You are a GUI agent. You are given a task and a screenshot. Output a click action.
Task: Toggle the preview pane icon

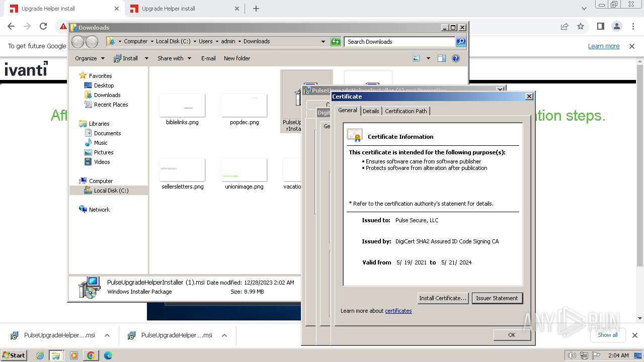pyautogui.click(x=442, y=58)
